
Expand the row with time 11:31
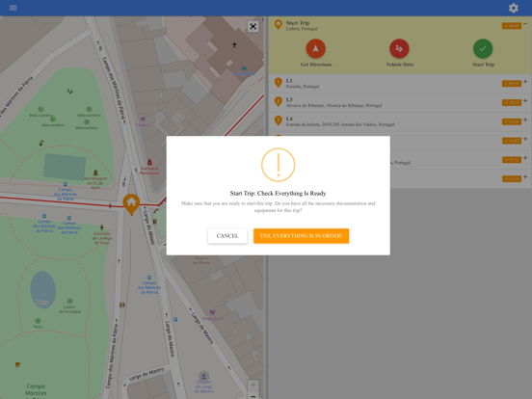pos(525,157)
